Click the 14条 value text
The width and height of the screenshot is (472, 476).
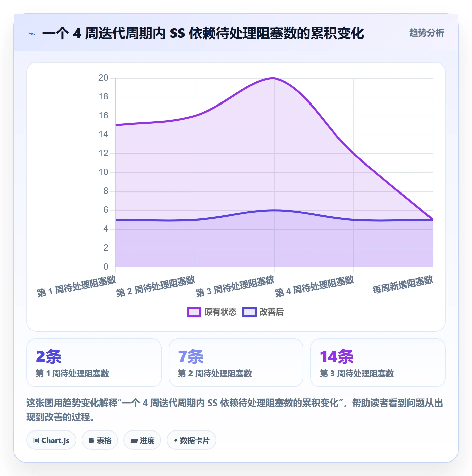[x=337, y=357]
